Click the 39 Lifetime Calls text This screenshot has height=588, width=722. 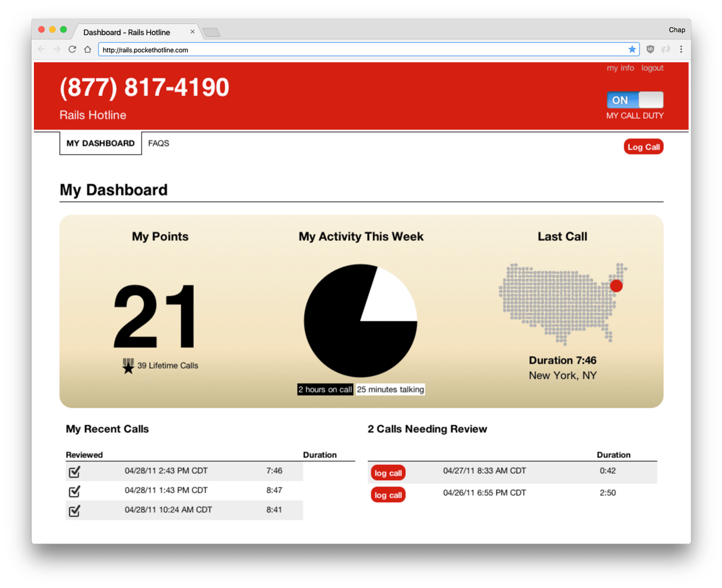click(168, 365)
